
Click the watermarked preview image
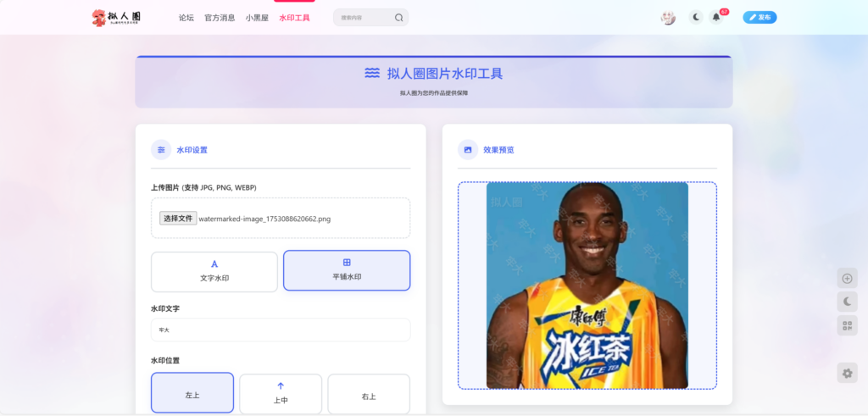pos(587,286)
